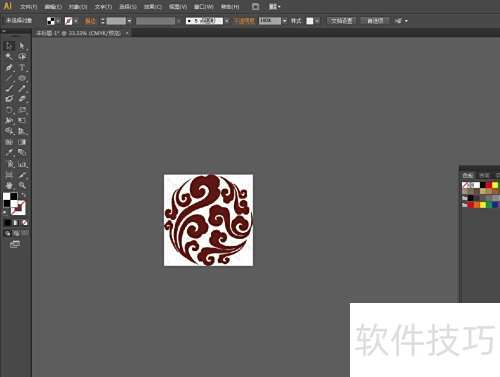Open the 窗口(W) menu

coord(204,7)
